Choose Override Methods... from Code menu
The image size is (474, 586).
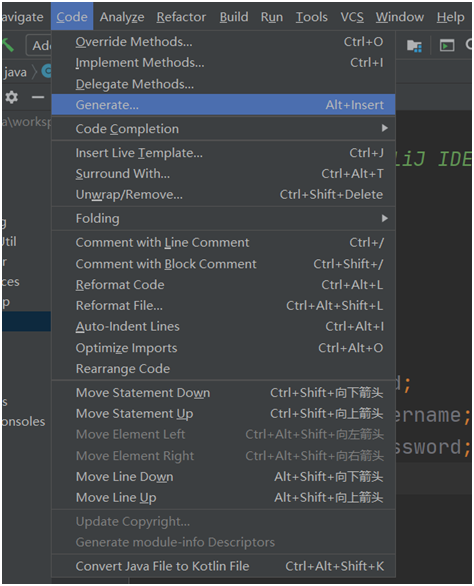[223, 42]
